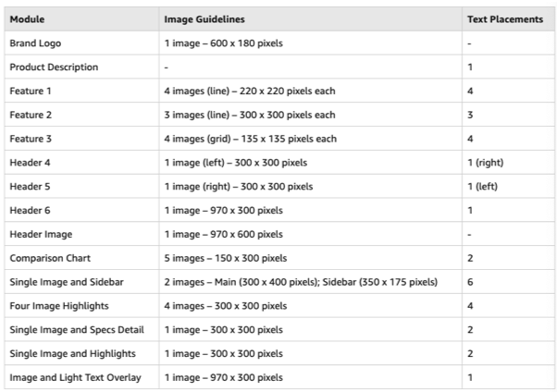This screenshot has width=557, height=392.
Task: Click Single Image and Sidebar guideline cell
Action: tap(311, 282)
